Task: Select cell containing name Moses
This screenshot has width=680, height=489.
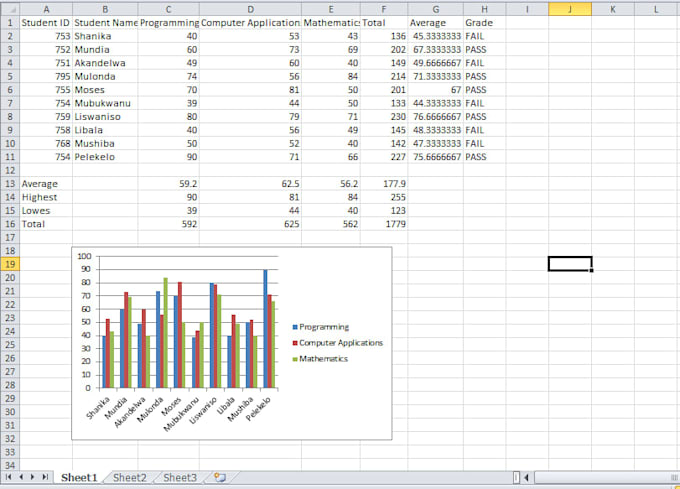Action: pos(105,90)
